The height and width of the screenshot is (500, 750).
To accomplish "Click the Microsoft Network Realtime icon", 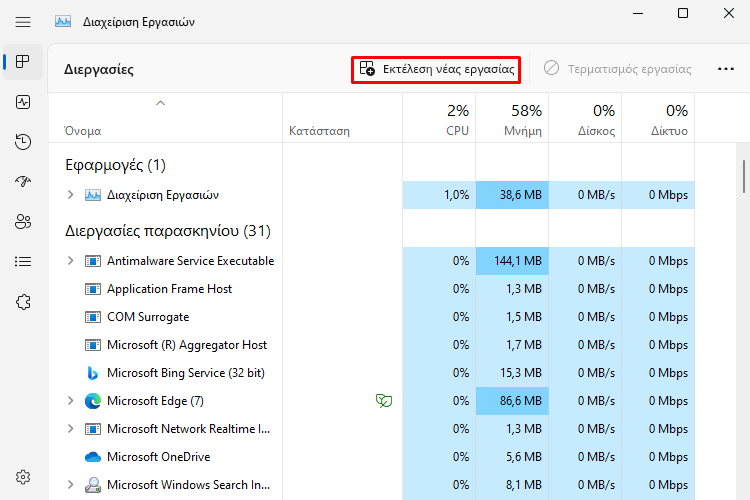I will click(x=93, y=429).
